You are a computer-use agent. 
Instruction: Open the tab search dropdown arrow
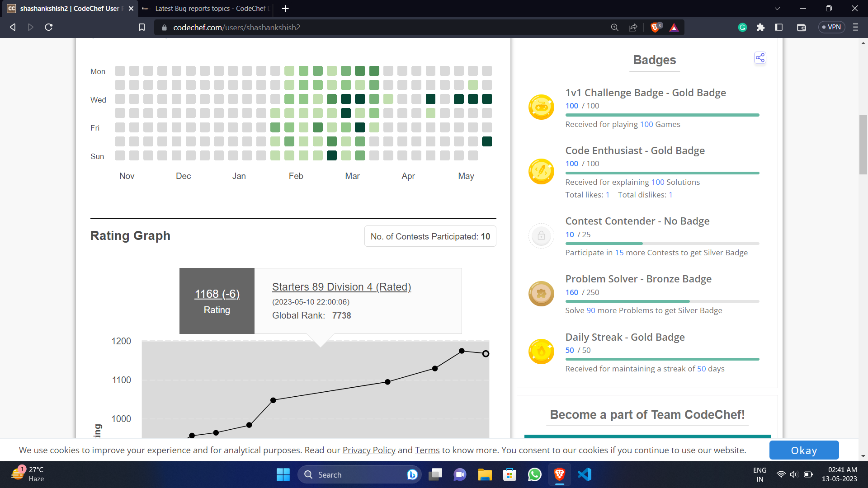777,9
